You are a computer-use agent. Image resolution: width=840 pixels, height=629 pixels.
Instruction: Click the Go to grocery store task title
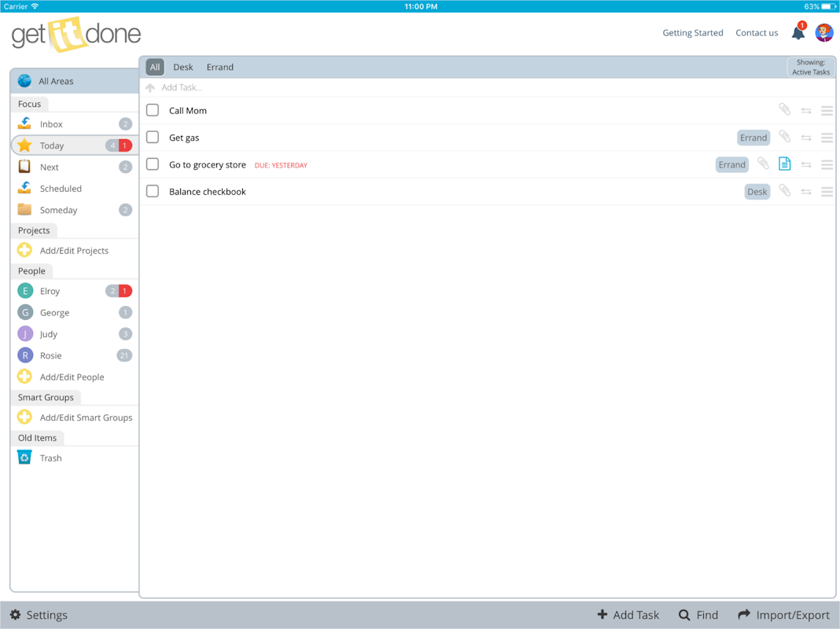tap(208, 165)
